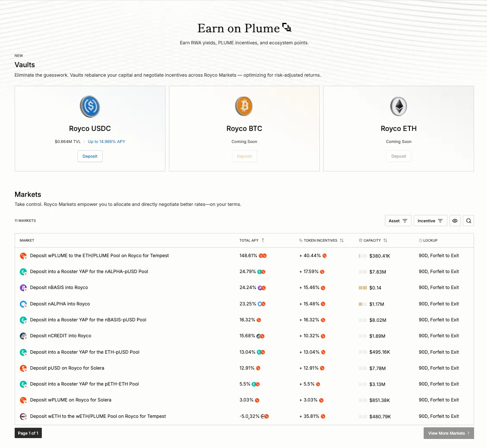This screenshot has height=448, width=487.
Task: Open the Incentive filter dropdown
Action: pyautogui.click(x=430, y=221)
